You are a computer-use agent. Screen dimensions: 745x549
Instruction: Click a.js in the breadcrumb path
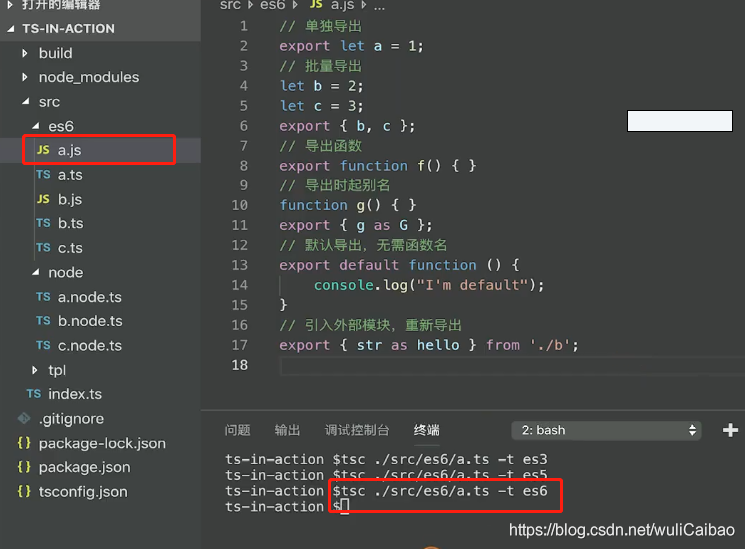point(343,5)
